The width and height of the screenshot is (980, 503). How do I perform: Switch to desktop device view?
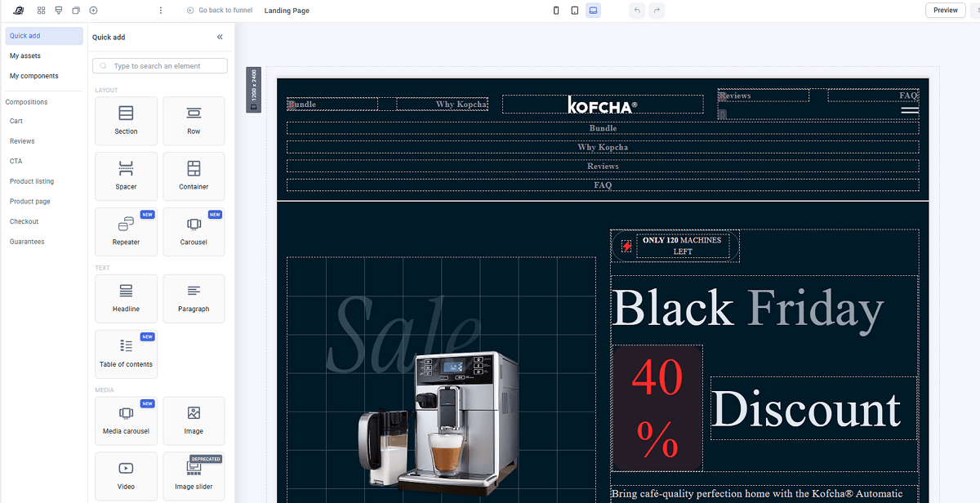(x=593, y=11)
